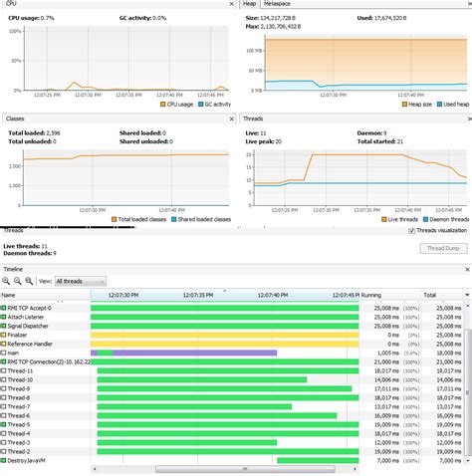
Task: Toggle the Threads visualization checkbox
Action: coord(411,231)
